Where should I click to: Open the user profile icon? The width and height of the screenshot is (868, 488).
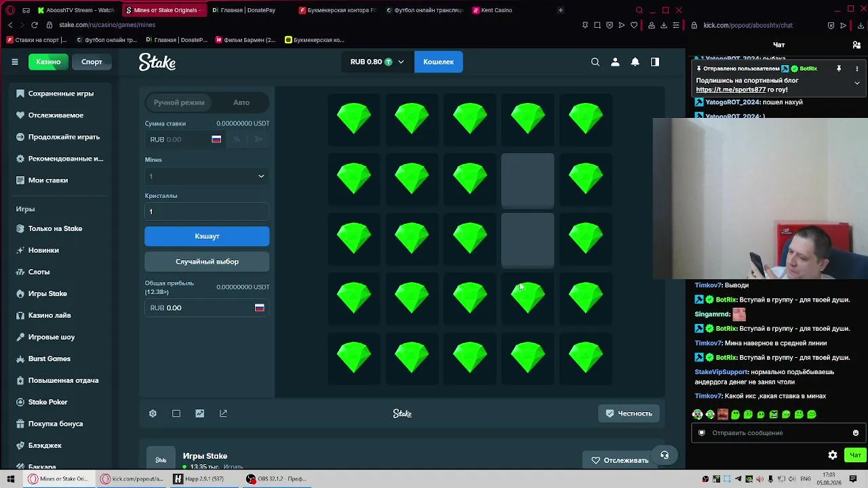tap(615, 62)
